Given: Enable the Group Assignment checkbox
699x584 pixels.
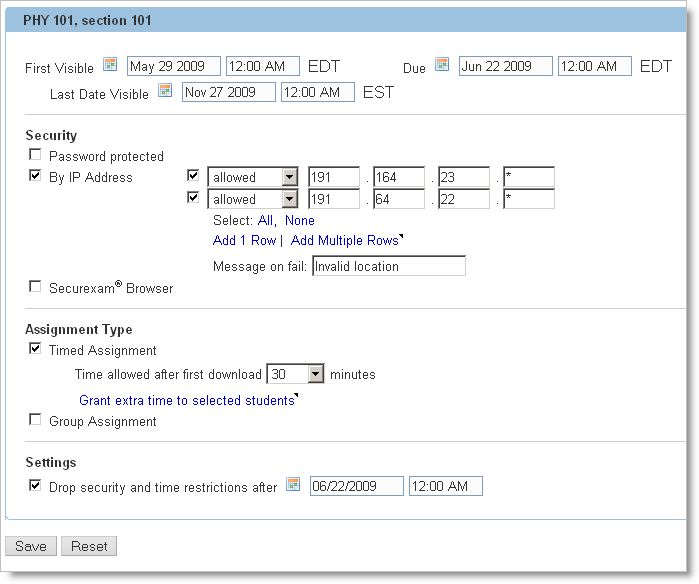Looking at the screenshot, I should (36, 421).
